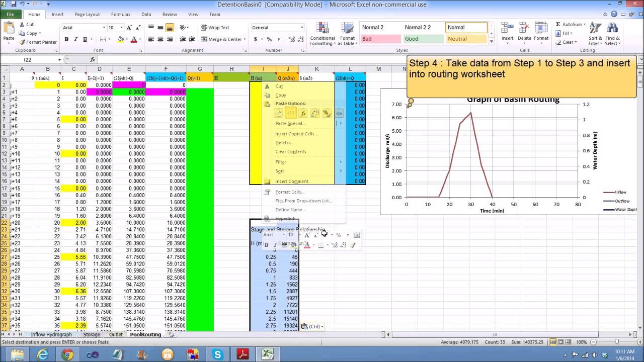The width and height of the screenshot is (644, 362).
Task: Click the Comma Style icon
Action: click(x=278, y=39)
